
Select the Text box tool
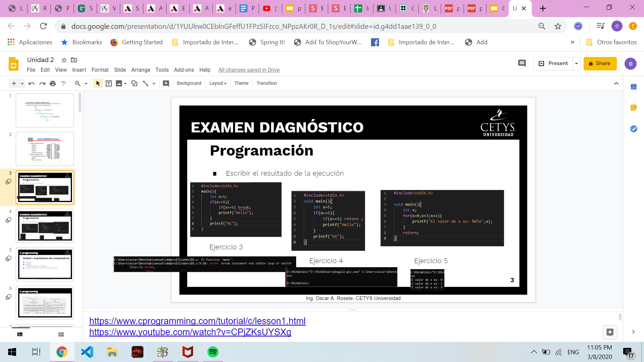[109, 83]
